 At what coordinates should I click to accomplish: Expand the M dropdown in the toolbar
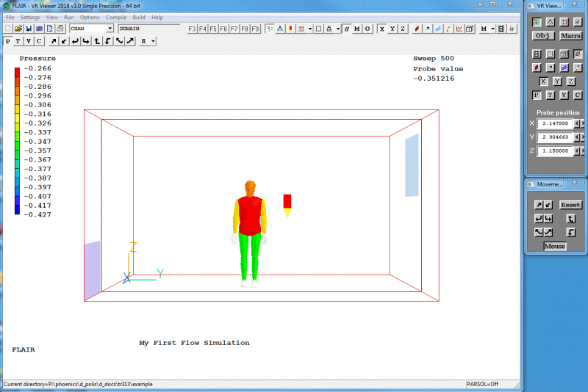(492, 29)
